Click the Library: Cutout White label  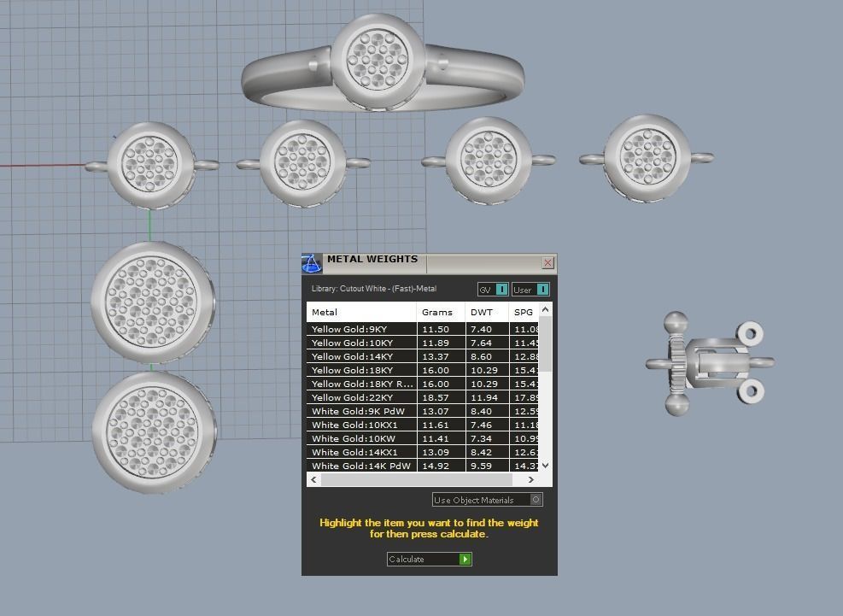[374, 289]
